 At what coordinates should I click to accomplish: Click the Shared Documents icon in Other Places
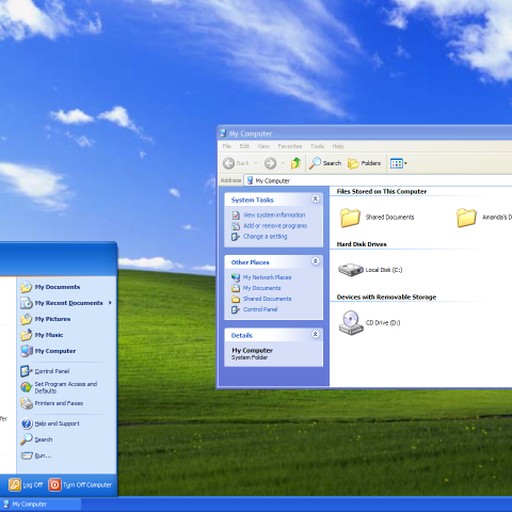tap(236, 299)
